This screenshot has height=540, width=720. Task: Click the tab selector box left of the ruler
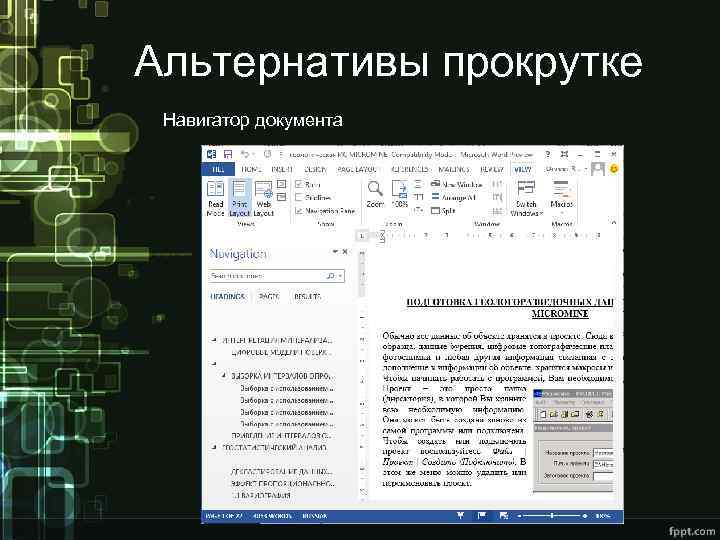(x=362, y=236)
